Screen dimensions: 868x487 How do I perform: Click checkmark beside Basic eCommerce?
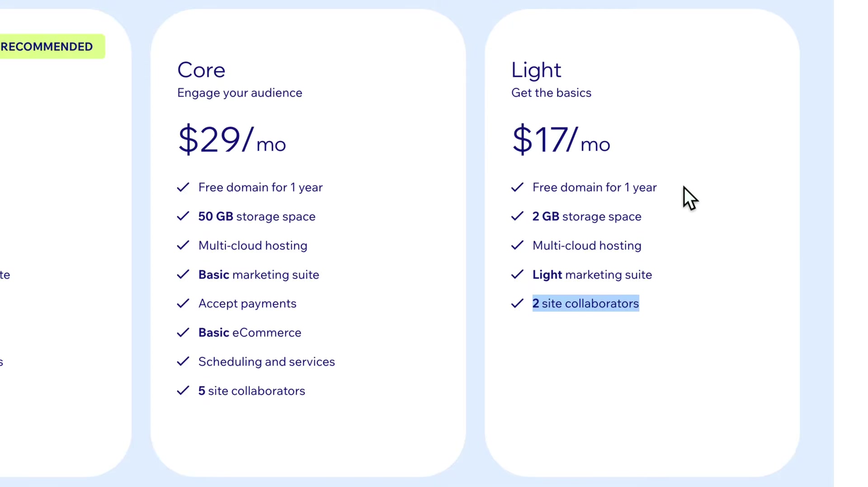(183, 332)
